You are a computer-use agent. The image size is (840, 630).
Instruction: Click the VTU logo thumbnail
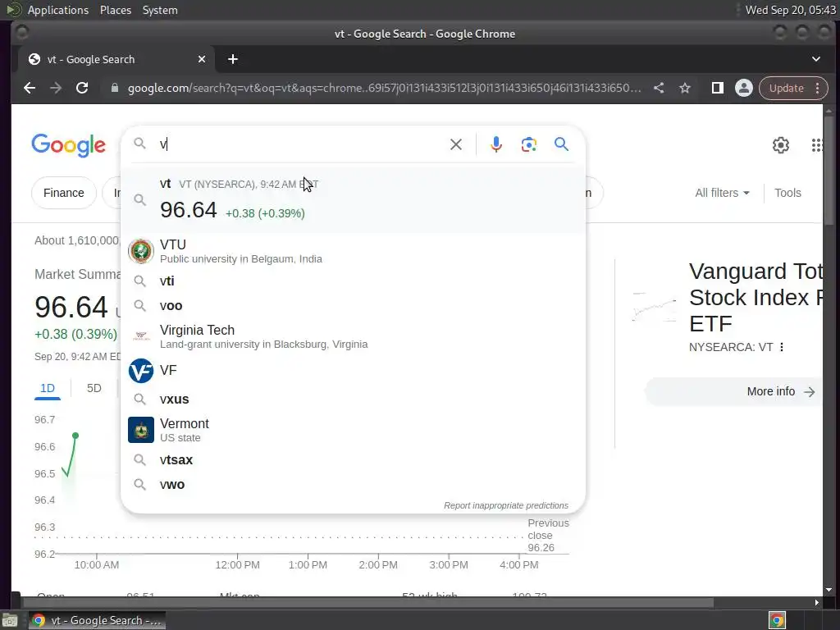(x=141, y=251)
